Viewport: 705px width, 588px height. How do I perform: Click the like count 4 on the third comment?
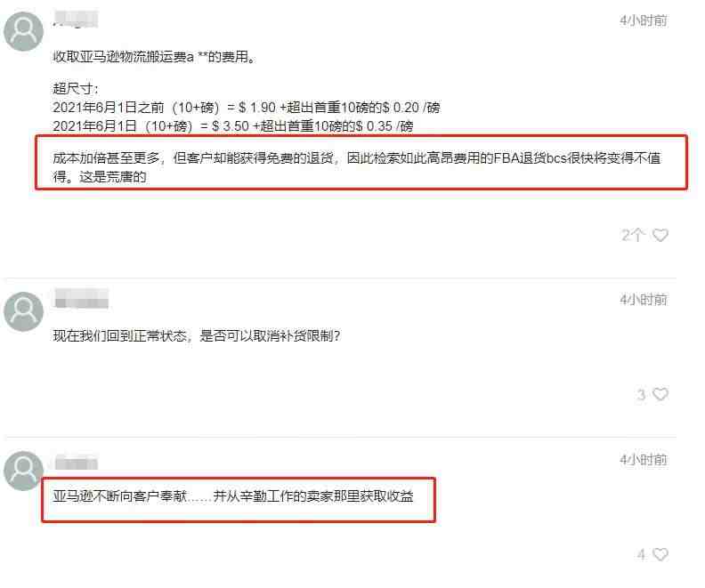pyautogui.click(x=642, y=555)
